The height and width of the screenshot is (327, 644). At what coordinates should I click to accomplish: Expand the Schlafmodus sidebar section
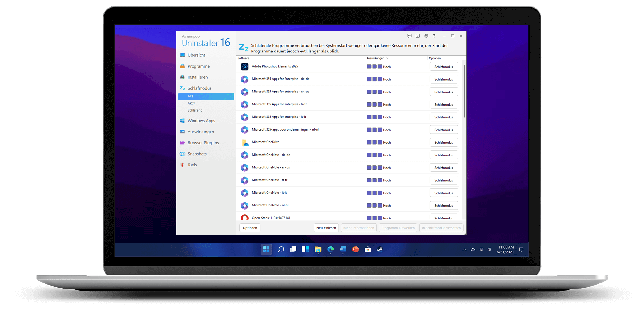199,88
